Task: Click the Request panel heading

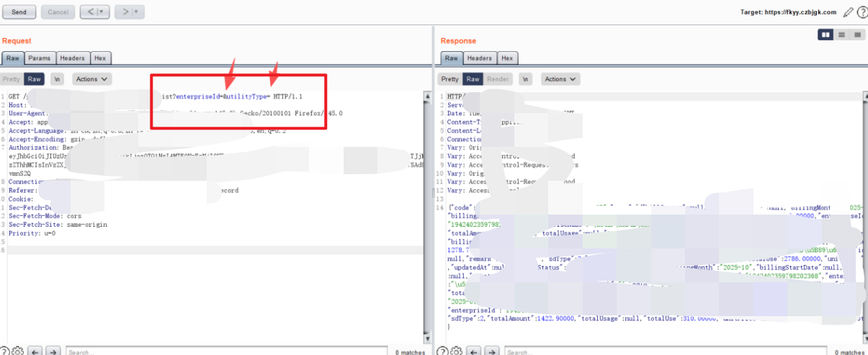Action: click(x=17, y=41)
